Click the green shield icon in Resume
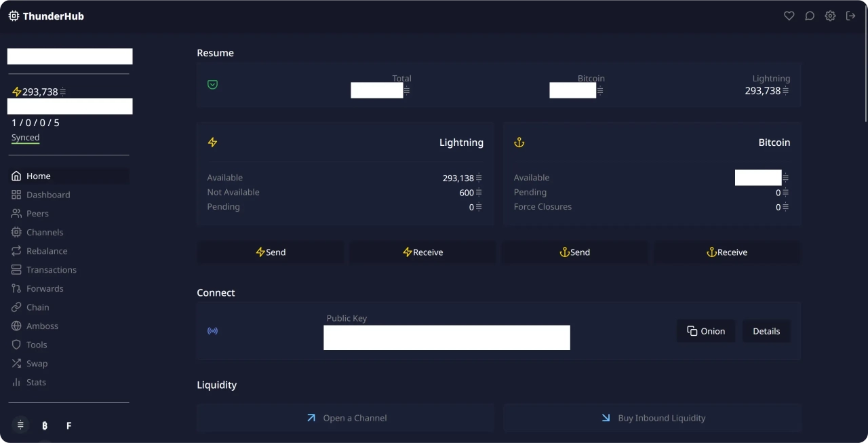 [212, 85]
